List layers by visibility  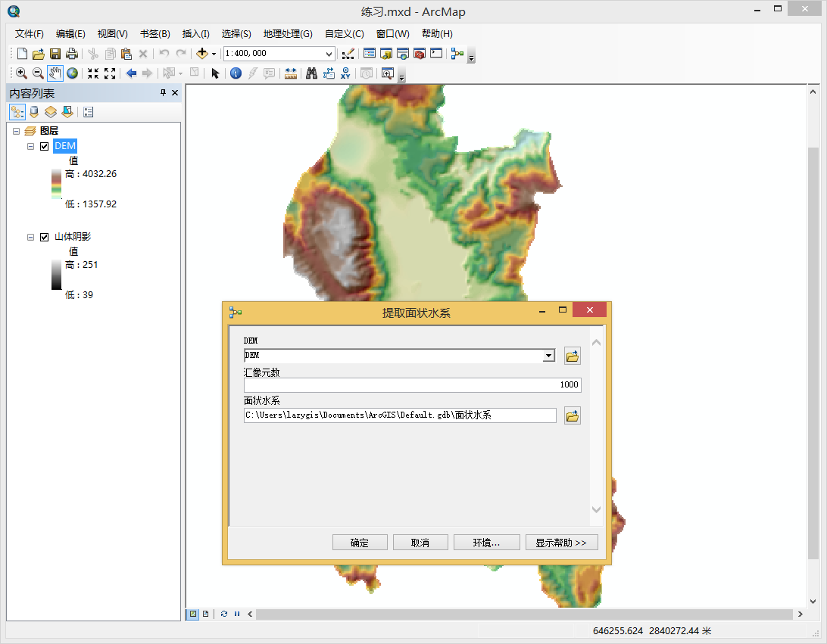point(51,112)
